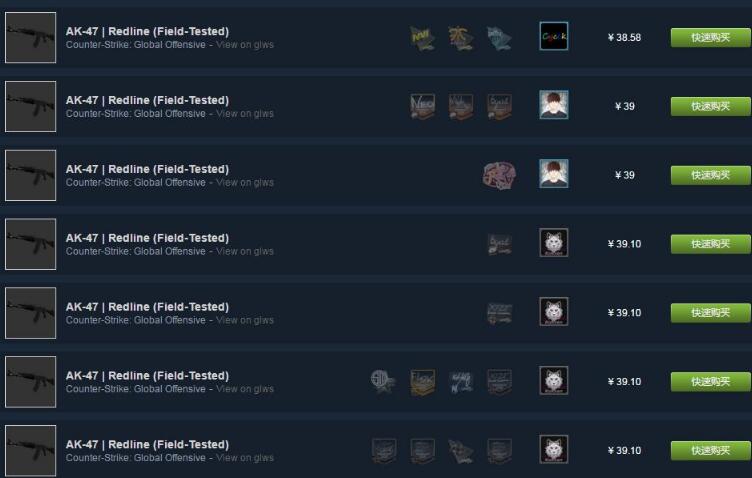Buy the ¥38.58 AK-47 Redline with quick purchase
Viewport: 752px width, 478px height.
click(x=711, y=37)
